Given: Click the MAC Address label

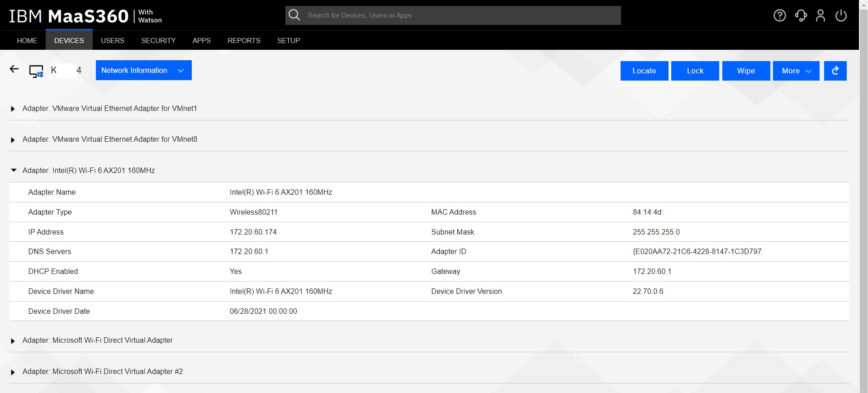Looking at the screenshot, I should tap(454, 212).
